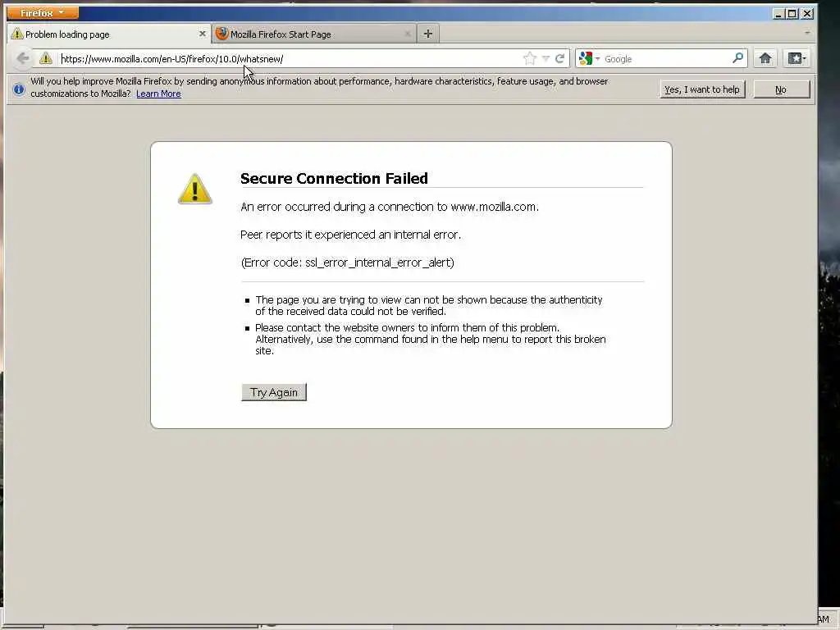Screen dimensions: 840x630
Task: Switch to the Mozilla Firefox Start Page tab
Action: (314, 34)
